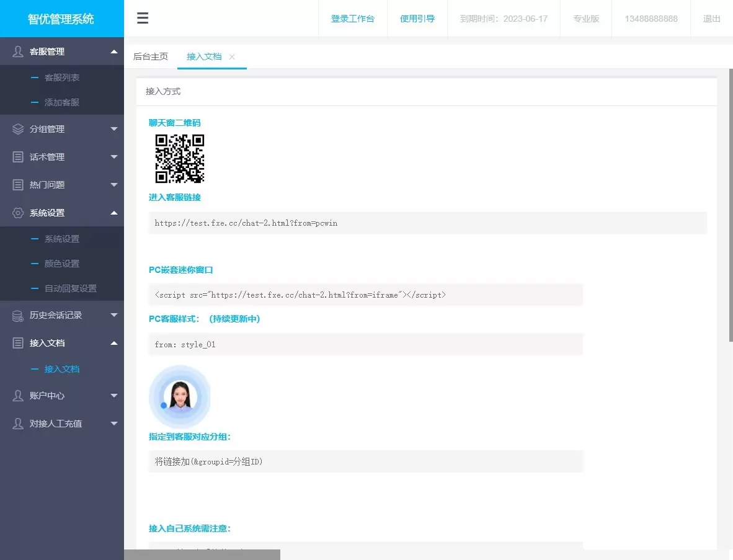This screenshot has width=733, height=560.
Task: Open 颜色设置 submenu item
Action: pyautogui.click(x=62, y=264)
